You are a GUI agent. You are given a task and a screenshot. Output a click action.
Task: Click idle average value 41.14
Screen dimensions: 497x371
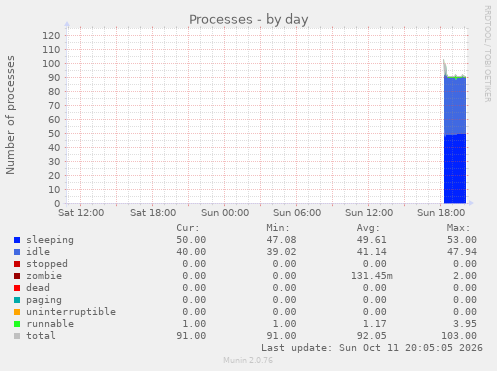click(372, 252)
